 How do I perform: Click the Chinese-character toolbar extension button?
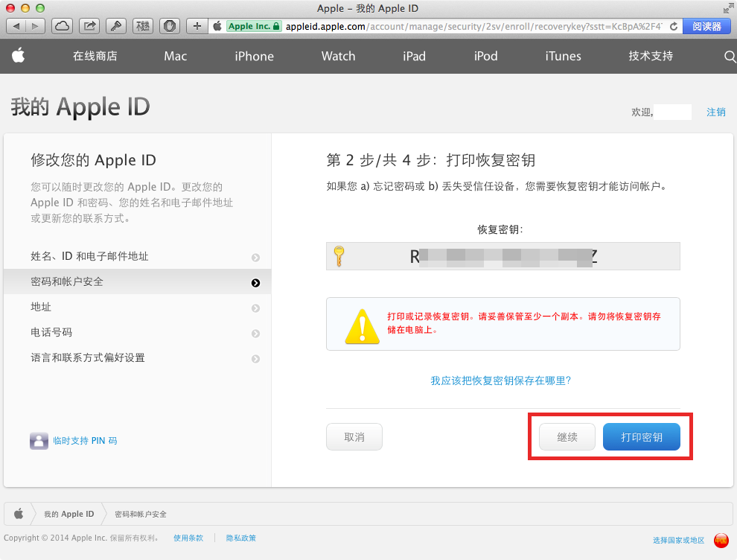pyautogui.click(x=143, y=26)
